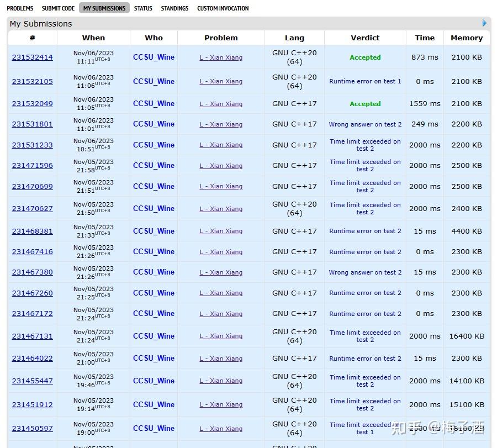The image size is (497, 448).
Task: Open submission 231464022
Action: click(x=33, y=358)
